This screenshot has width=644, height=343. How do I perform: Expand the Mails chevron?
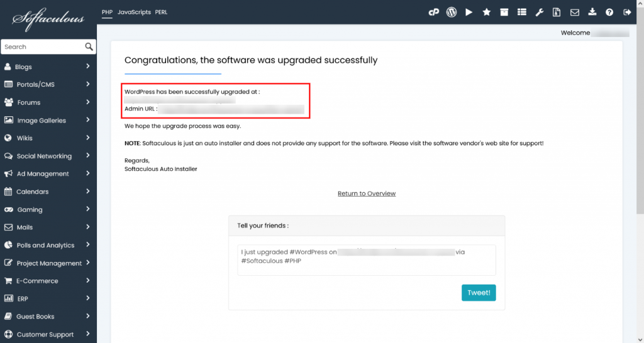point(88,227)
